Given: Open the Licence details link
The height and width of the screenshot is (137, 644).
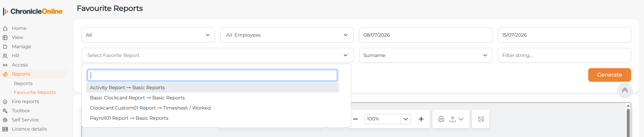Looking at the screenshot, I should click(x=29, y=129).
